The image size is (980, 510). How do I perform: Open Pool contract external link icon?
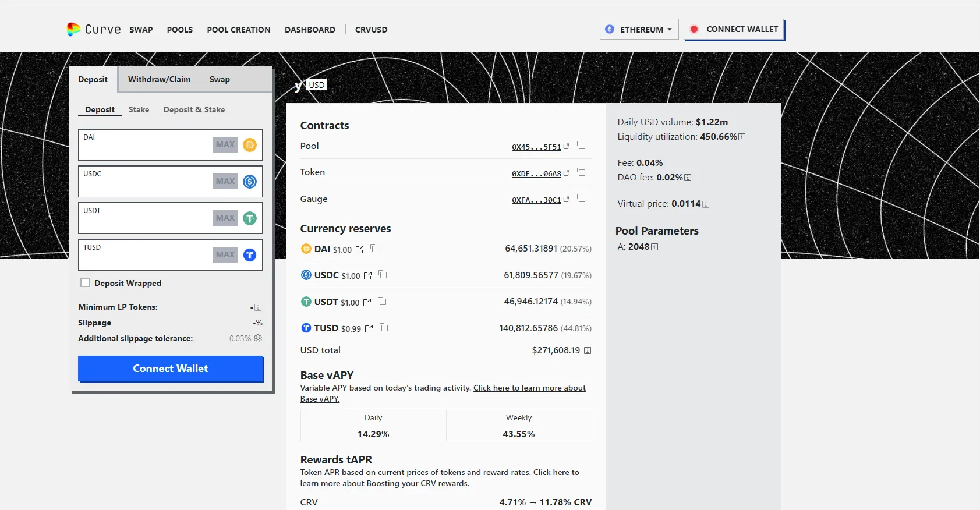pos(566,147)
